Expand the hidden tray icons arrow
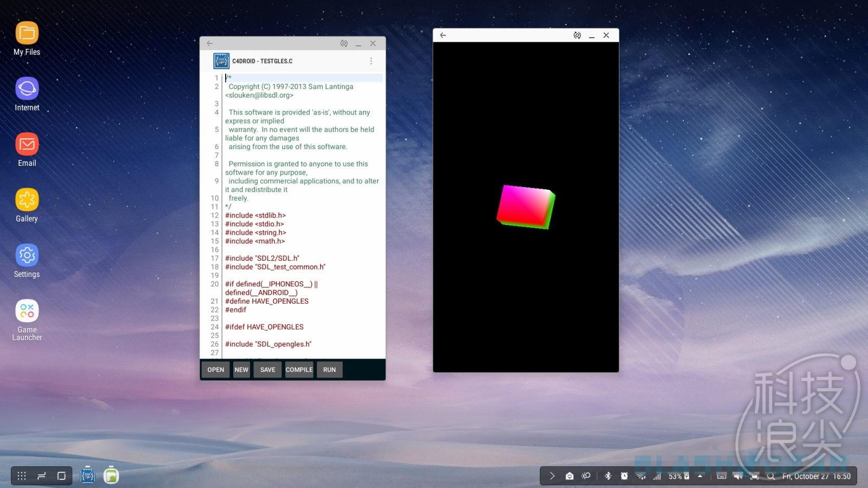 pos(700,476)
